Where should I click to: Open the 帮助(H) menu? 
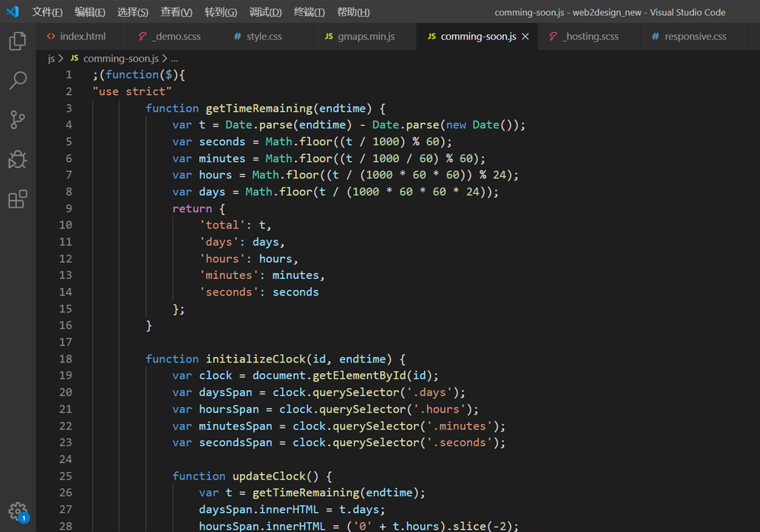tap(353, 12)
